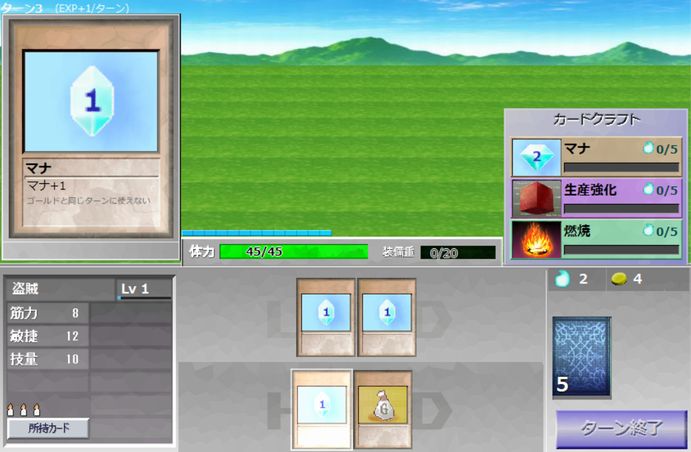Click the 装備重 gauge showing 0/20
The image size is (691, 452).
[x=457, y=253]
